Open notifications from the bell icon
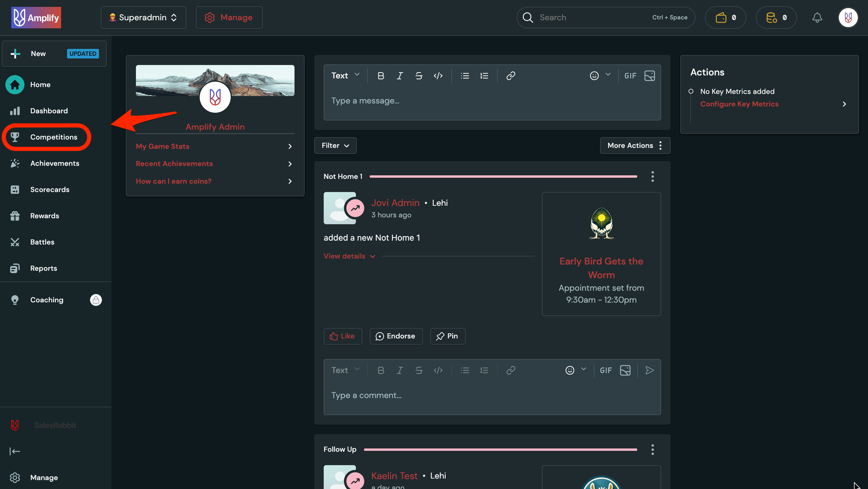The image size is (868, 489). 817,18
